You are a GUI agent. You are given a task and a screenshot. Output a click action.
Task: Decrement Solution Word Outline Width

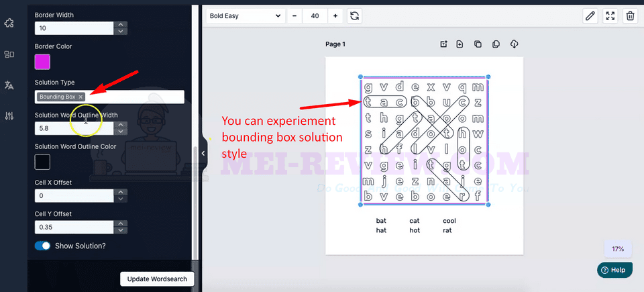[120, 132]
